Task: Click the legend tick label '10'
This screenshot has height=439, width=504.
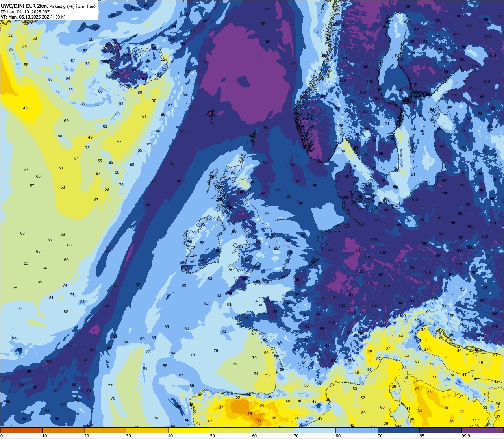Action: [44, 436]
